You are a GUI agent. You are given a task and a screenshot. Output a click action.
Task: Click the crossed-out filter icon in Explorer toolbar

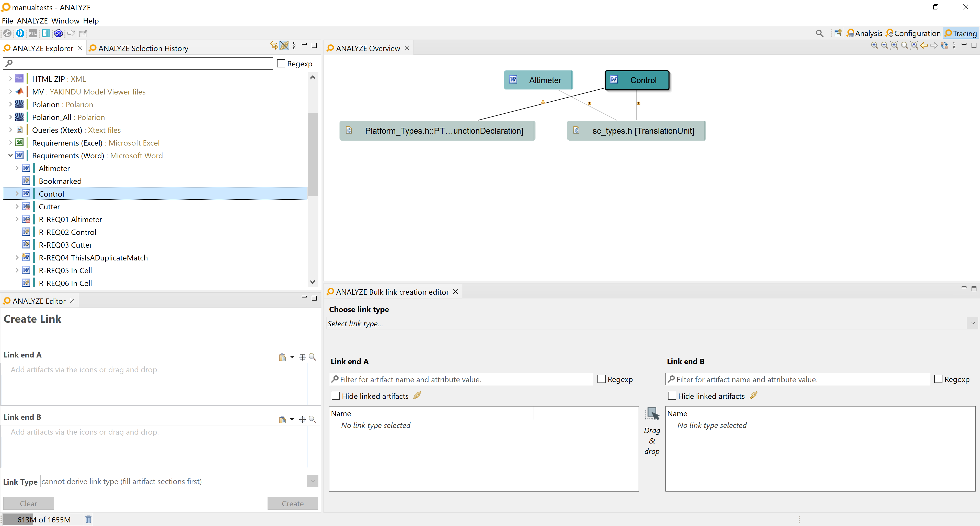pos(284,46)
